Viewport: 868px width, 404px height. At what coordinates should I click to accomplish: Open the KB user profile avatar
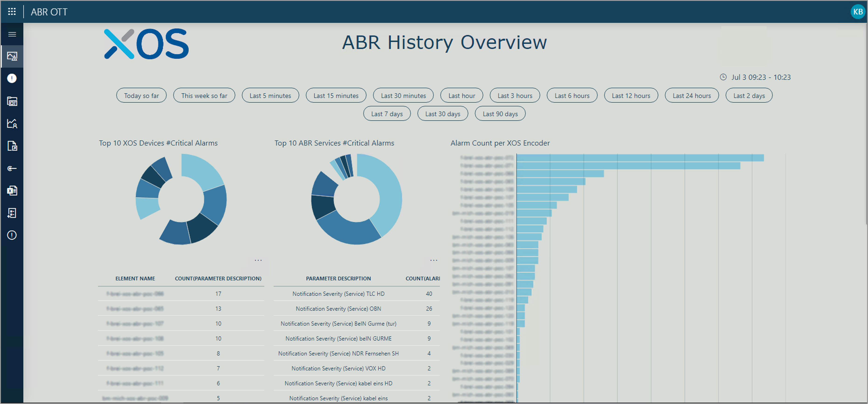coord(858,12)
